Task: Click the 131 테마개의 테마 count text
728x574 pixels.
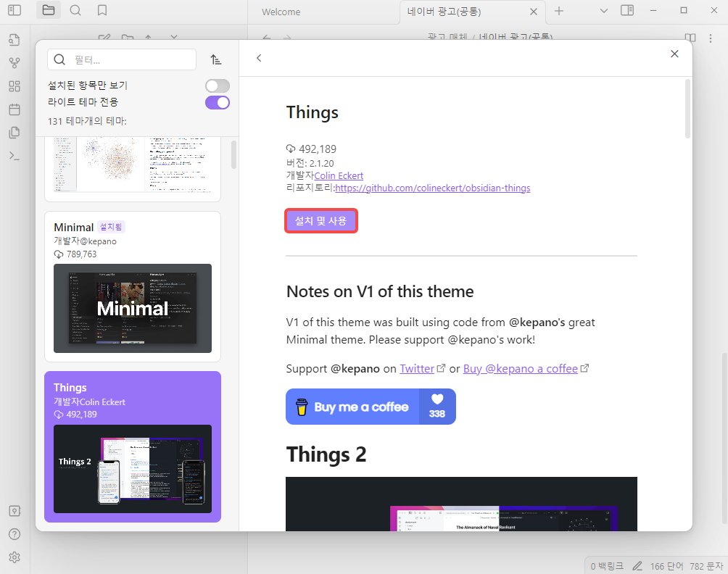Action: point(87,121)
